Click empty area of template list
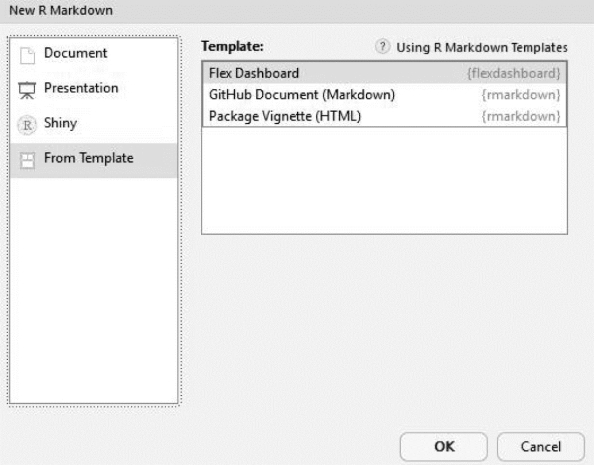594x465 pixels. point(385,180)
